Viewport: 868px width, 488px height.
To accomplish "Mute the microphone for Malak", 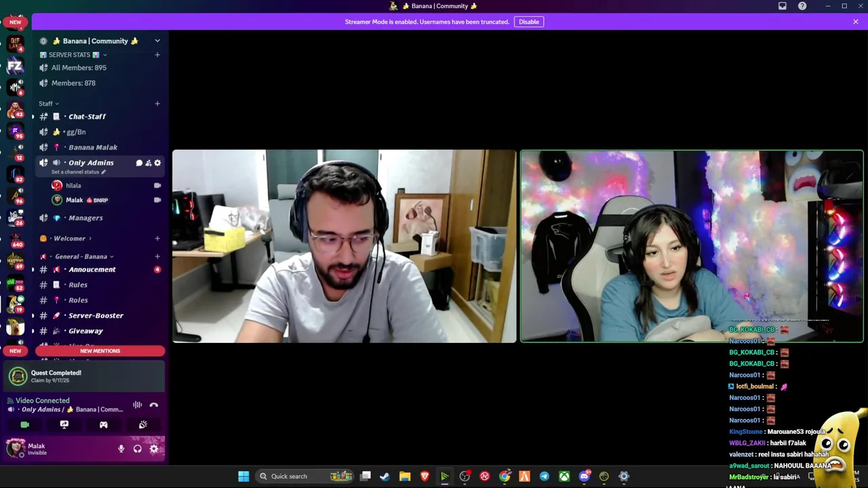I will coord(121,449).
